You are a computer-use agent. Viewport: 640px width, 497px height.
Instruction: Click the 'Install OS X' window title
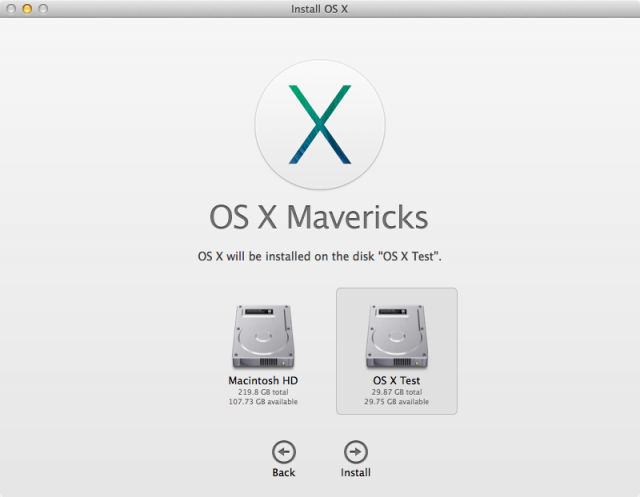coord(319,9)
